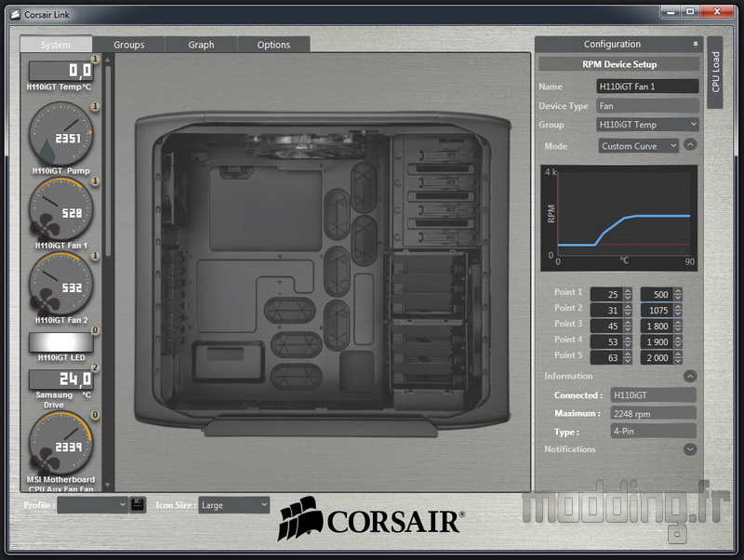The height and width of the screenshot is (560, 744).
Task: Collapse the Information section
Action: pos(690,377)
